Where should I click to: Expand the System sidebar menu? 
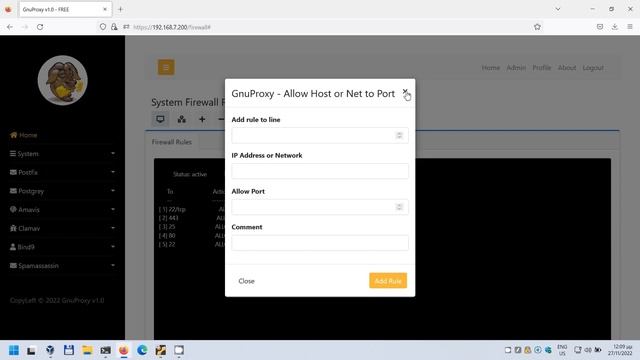coord(62,153)
